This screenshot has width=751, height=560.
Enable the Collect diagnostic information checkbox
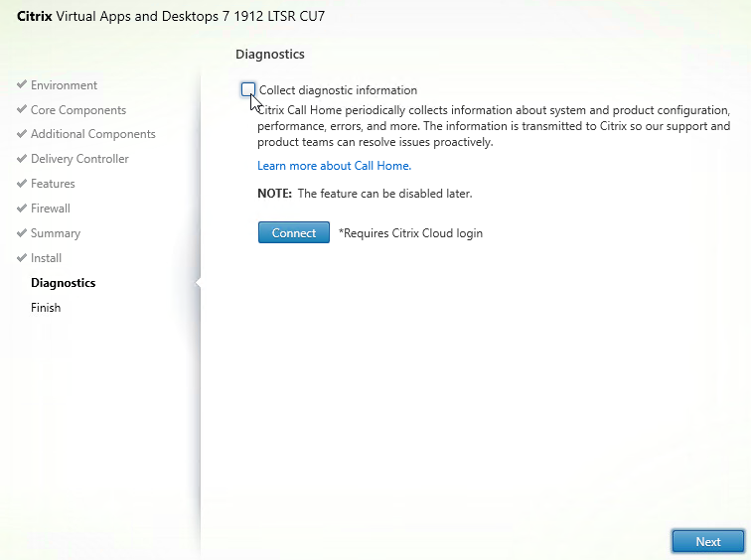point(248,89)
